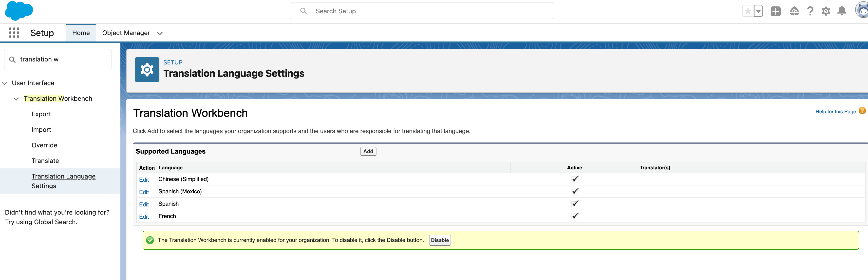Select Translation Workbench in the sidebar
Image resolution: width=868 pixels, height=280 pixels.
(x=58, y=99)
